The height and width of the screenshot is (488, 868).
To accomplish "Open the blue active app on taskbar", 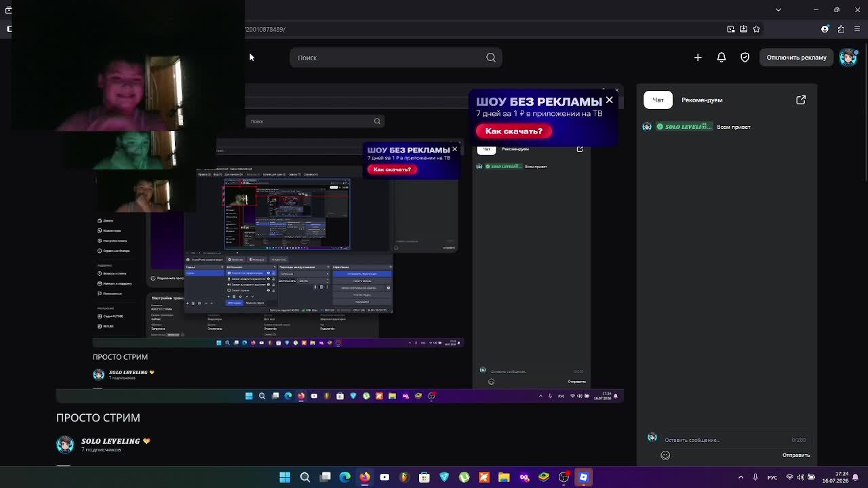I will click(x=583, y=477).
